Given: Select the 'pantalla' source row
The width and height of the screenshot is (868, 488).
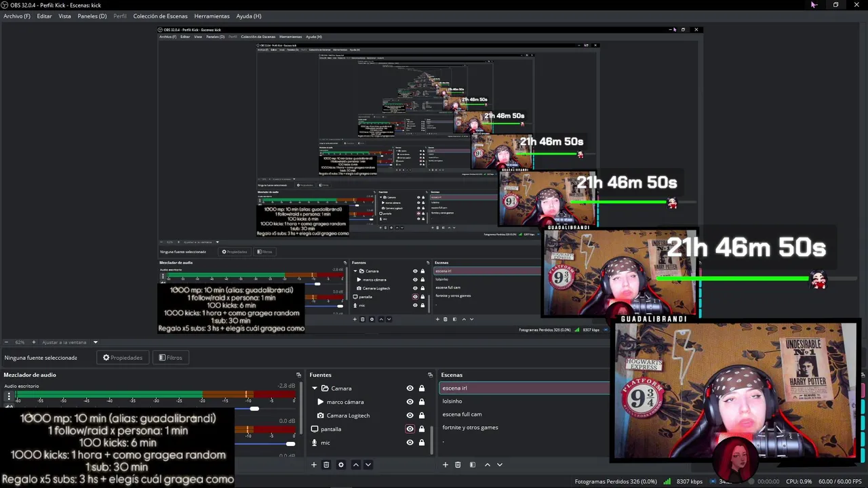Looking at the screenshot, I should [x=368, y=429].
